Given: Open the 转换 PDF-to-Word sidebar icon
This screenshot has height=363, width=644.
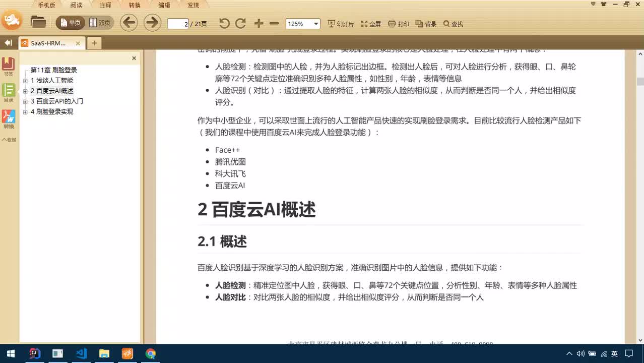Looking at the screenshot, I should click(9, 119).
